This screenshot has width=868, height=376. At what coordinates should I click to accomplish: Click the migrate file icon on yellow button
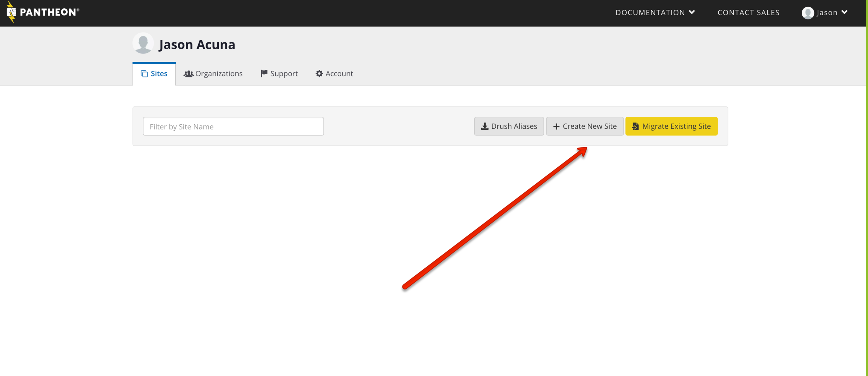pos(635,126)
